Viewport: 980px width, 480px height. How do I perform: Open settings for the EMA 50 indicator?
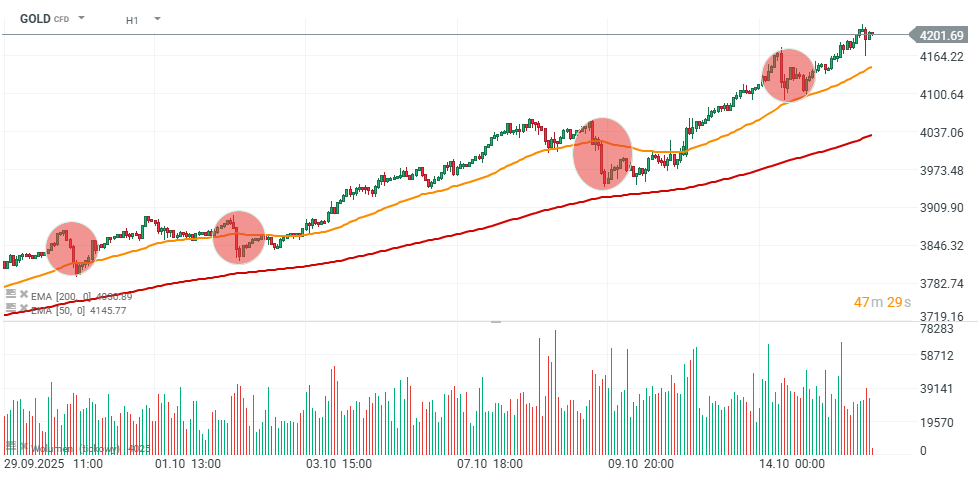(x=11, y=310)
